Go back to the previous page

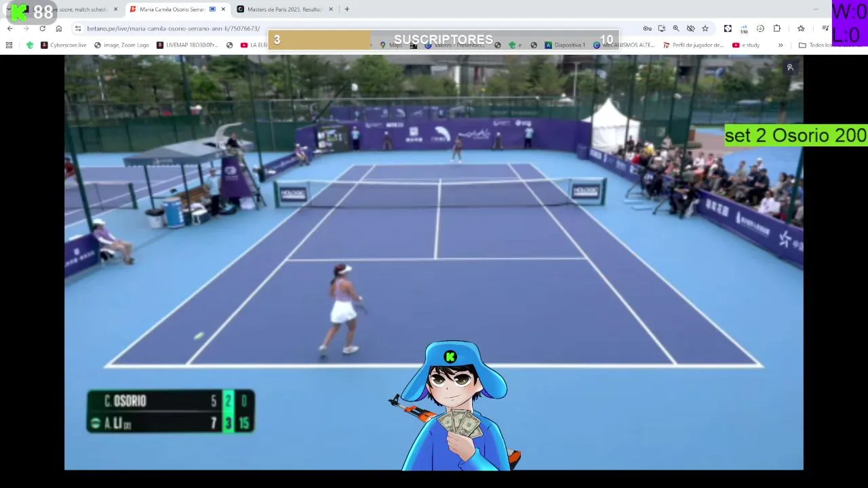point(9,28)
